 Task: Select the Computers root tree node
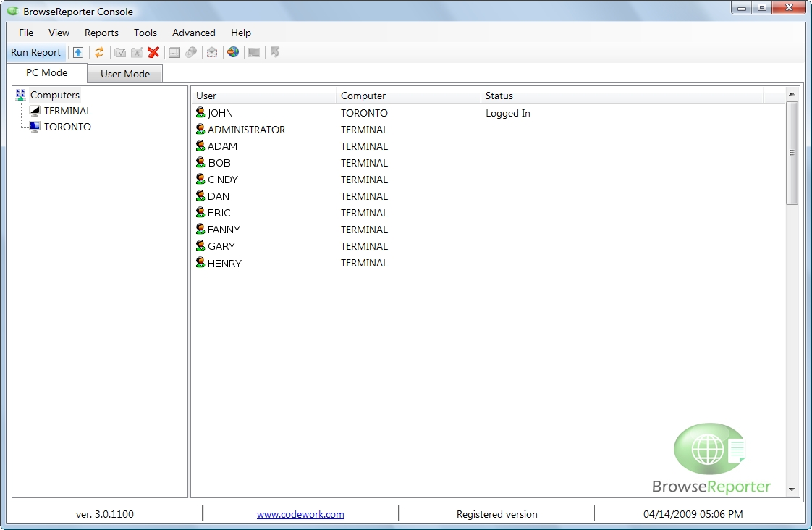point(55,95)
